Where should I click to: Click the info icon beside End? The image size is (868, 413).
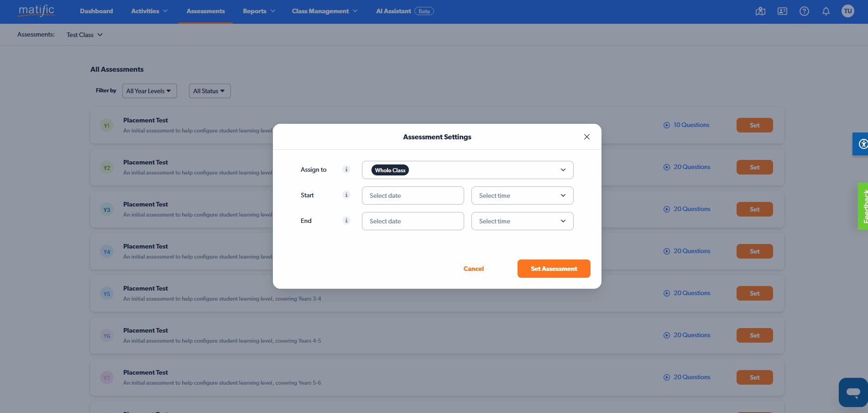(346, 221)
